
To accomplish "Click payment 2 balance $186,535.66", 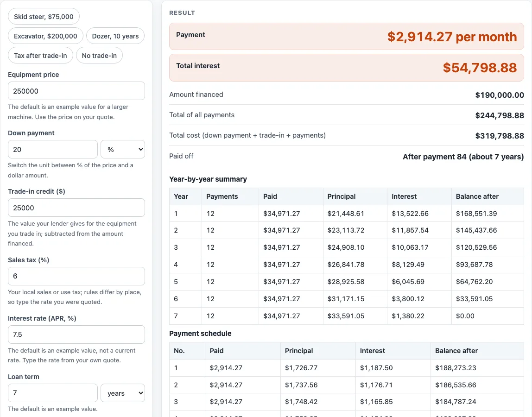I will pos(456,385).
